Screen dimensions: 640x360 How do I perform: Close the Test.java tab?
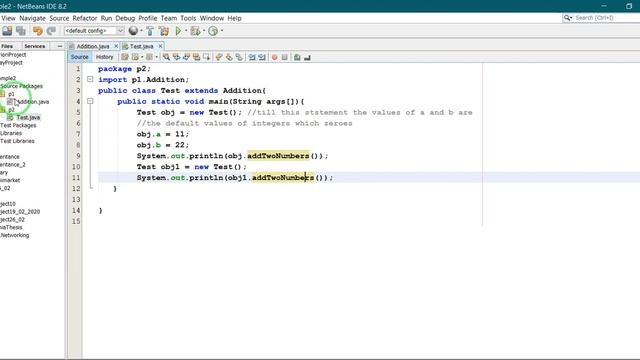pyautogui.click(x=160, y=46)
